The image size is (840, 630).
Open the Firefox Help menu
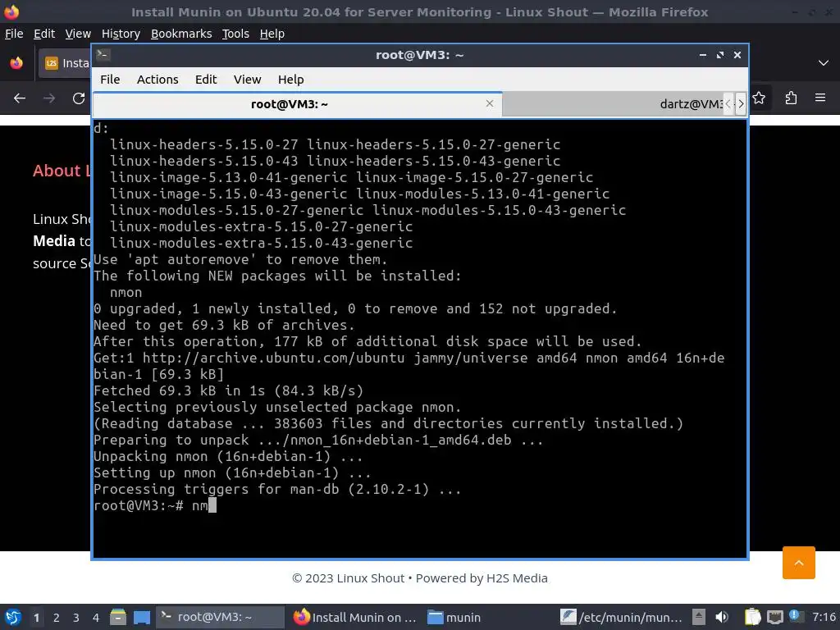[x=272, y=34]
